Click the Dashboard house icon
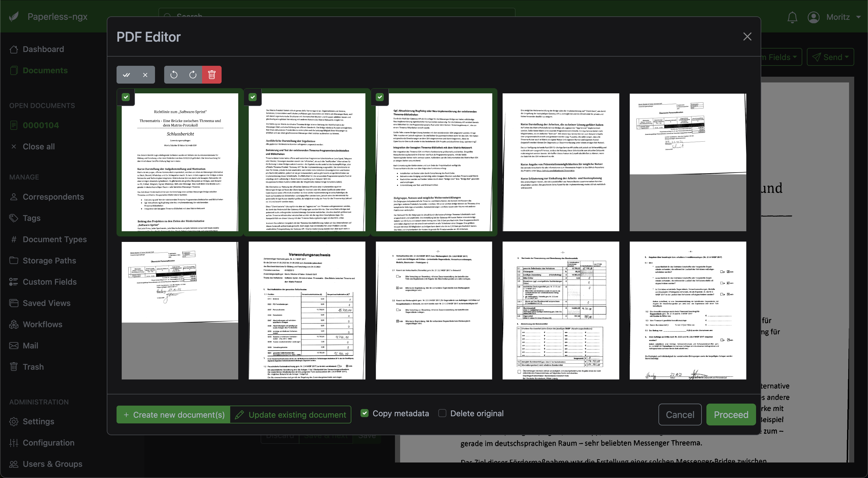 pos(14,49)
